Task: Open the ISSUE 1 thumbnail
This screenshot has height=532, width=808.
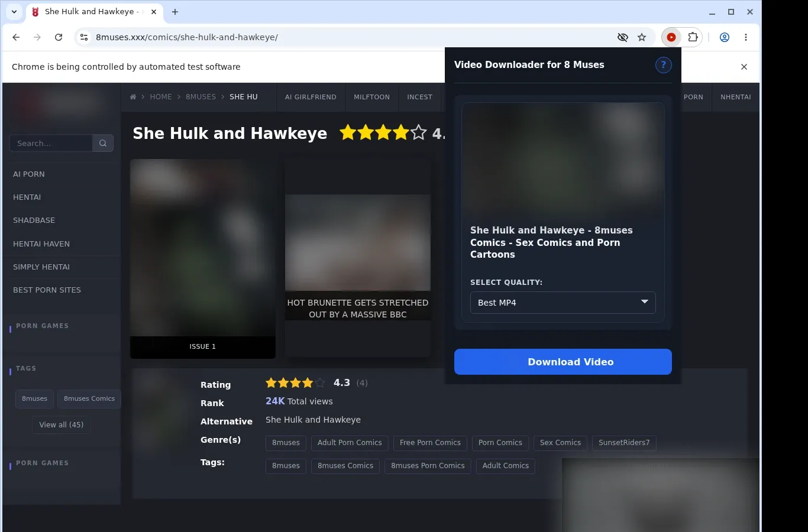Action: [203, 258]
